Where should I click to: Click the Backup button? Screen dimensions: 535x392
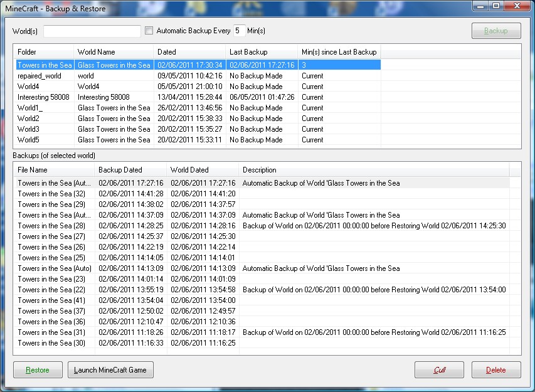pyautogui.click(x=495, y=31)
